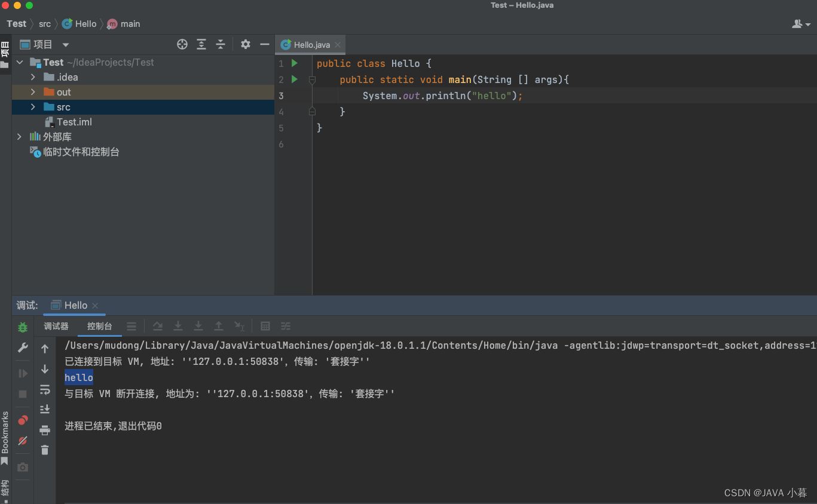Open the Bookmarks side tool window
817x504 pixels.
coord(5,438)
